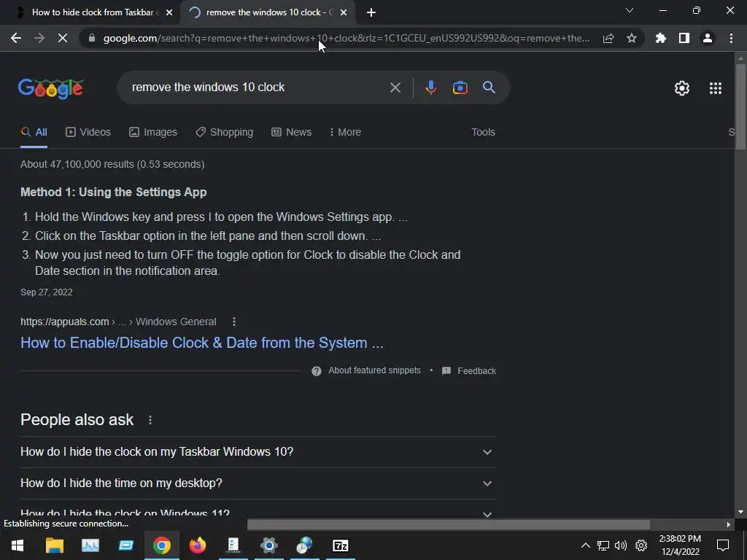
Task: Click the 'Sep 27, 2022' snippet date
Action: [x=46, y=292]
